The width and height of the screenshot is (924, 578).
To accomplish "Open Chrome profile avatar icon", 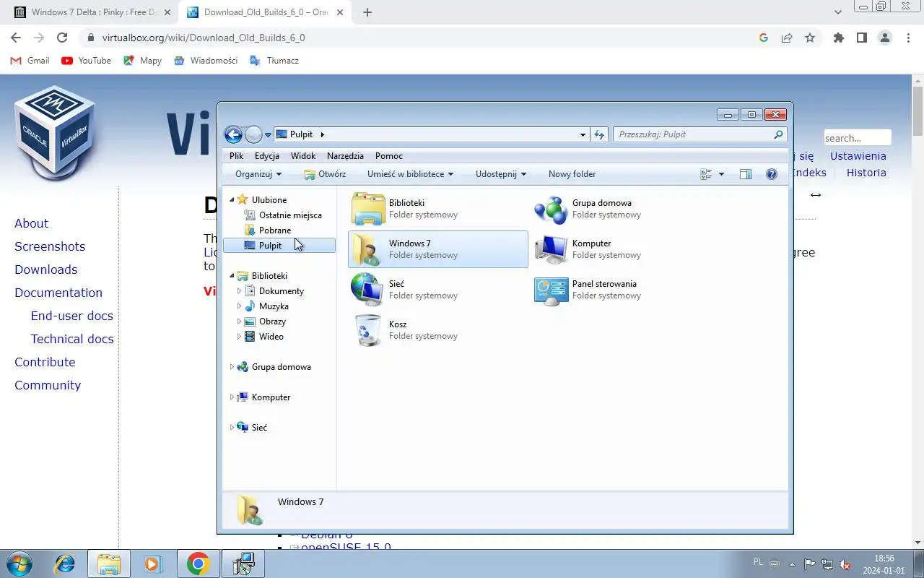I will click(885, 38).
